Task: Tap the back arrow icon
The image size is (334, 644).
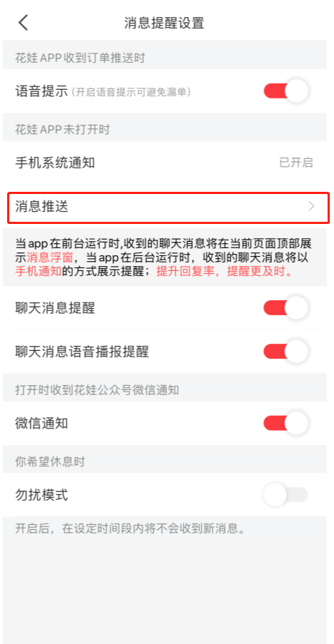Action: click(x=24, y=22)
